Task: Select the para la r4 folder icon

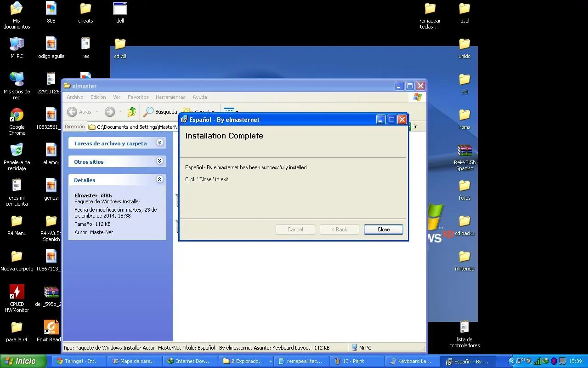Action: coord(17,331)
